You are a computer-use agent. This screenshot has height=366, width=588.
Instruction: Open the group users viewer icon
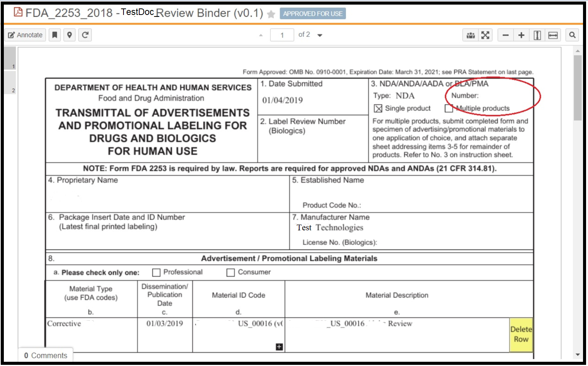(471, 35)
